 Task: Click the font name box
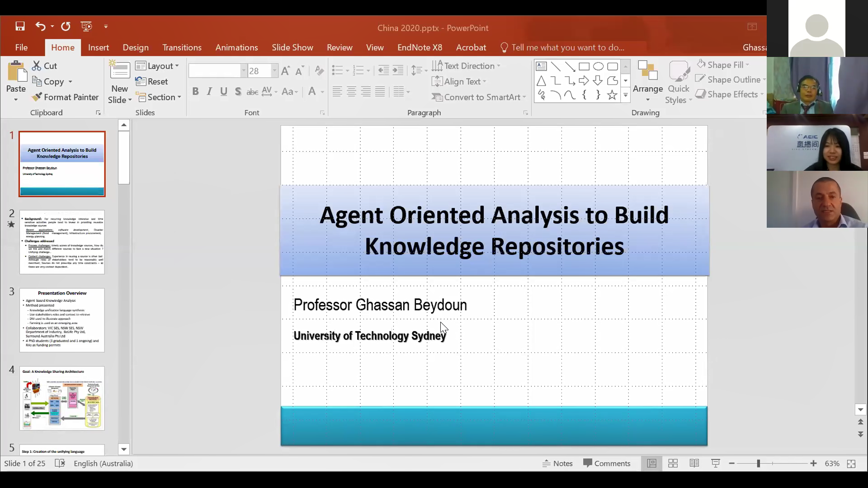coord(215,70)
